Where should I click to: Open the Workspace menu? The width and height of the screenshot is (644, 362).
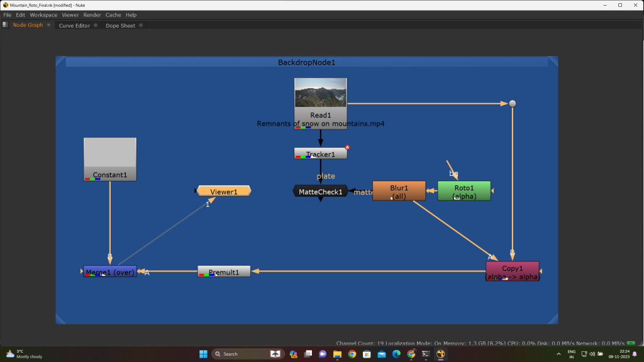[x=43, y=15]
